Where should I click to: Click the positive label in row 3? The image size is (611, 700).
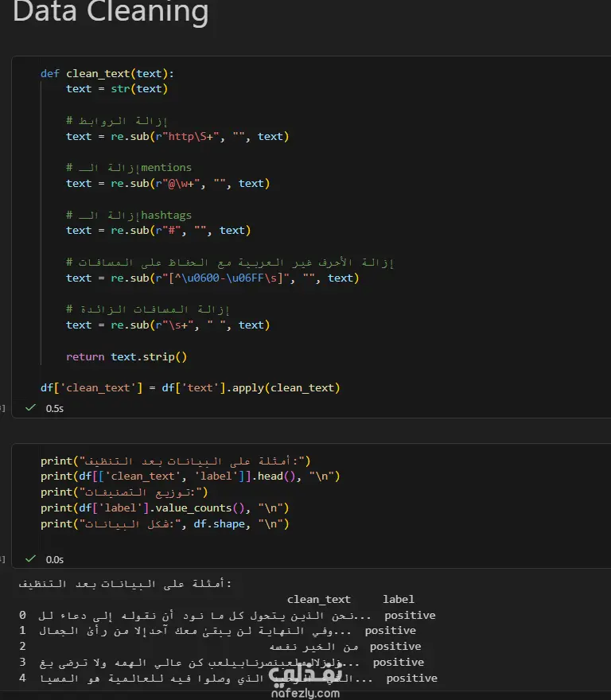[399, 662]
